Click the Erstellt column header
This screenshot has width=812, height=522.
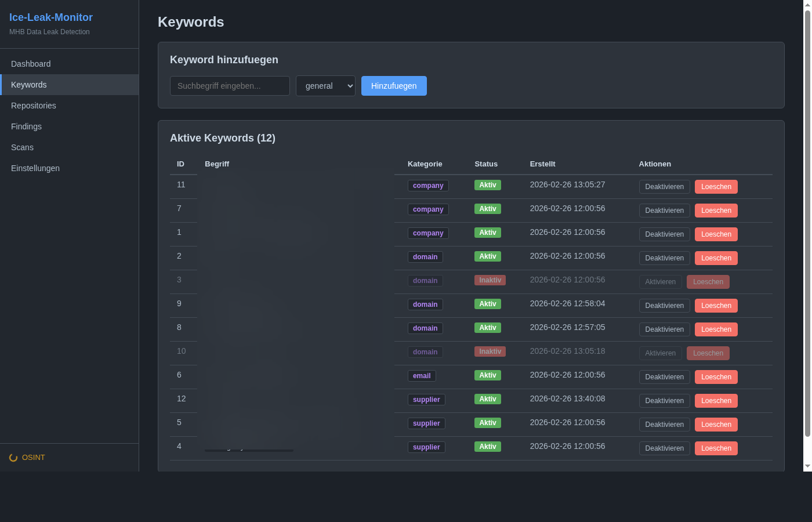click(543, 164)
